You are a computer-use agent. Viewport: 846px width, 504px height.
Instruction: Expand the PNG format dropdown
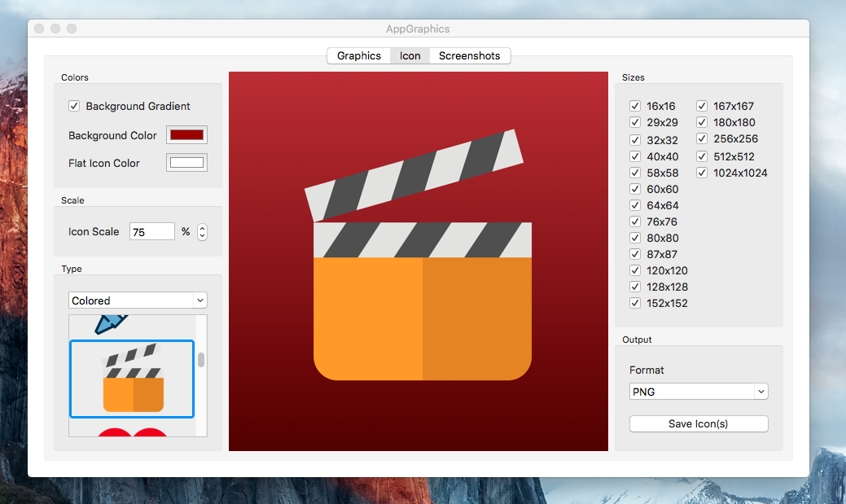pos(699,392)
